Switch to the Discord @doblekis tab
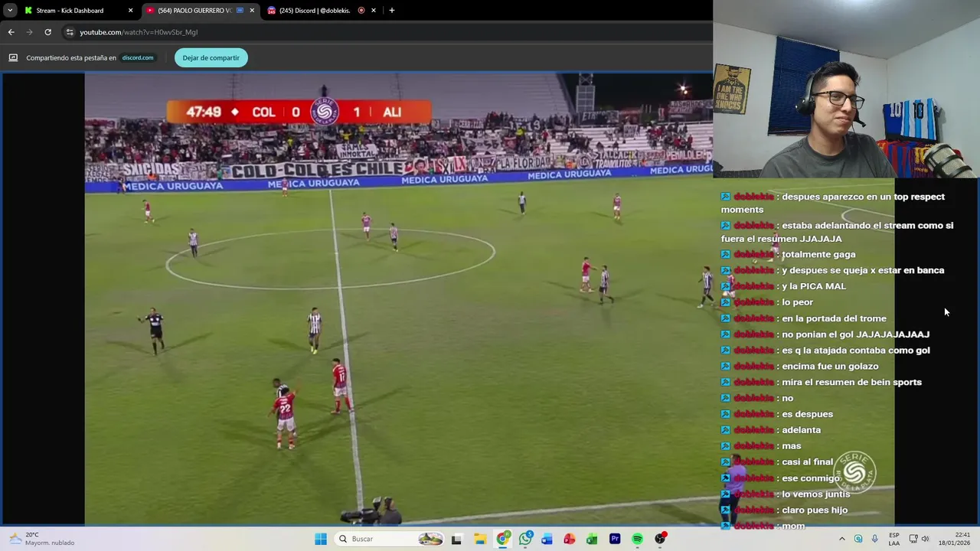Image resolution: width=980 pixels, height=551 pixels. tap(314, 11)
